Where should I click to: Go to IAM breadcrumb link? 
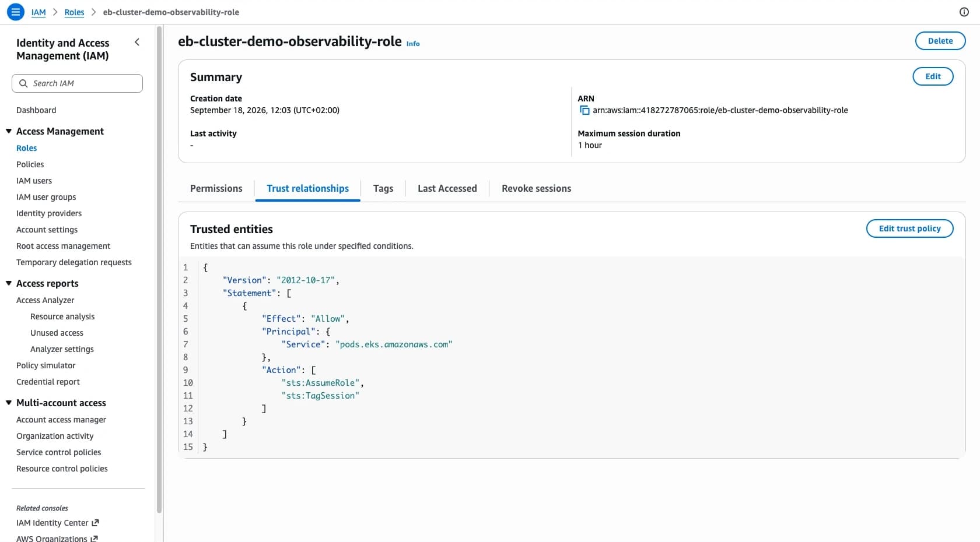coord(38,12)
